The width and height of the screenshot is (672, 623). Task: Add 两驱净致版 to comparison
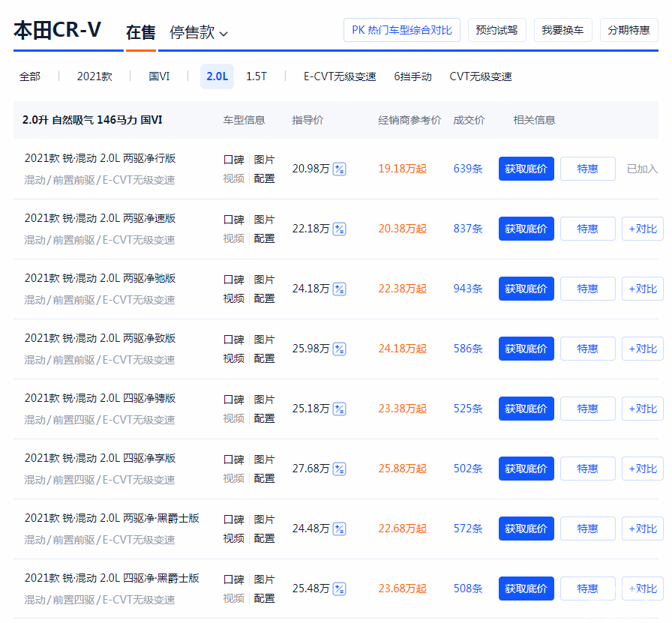click(x=643, y=349)
